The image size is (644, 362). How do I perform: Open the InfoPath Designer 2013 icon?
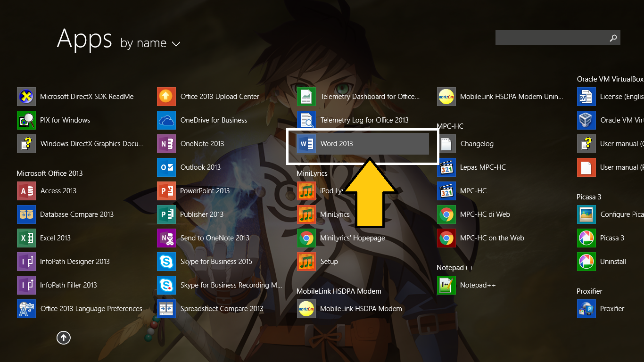click(26, 262)
